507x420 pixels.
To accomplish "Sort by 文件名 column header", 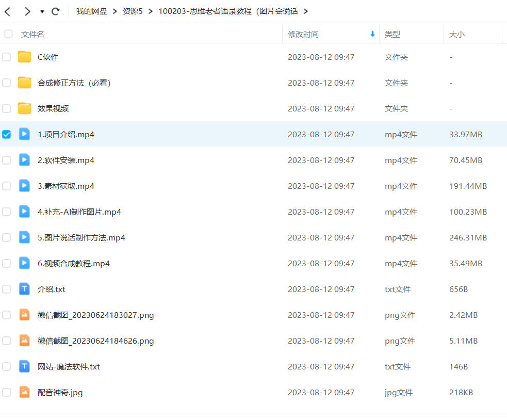I will (32, 34).
